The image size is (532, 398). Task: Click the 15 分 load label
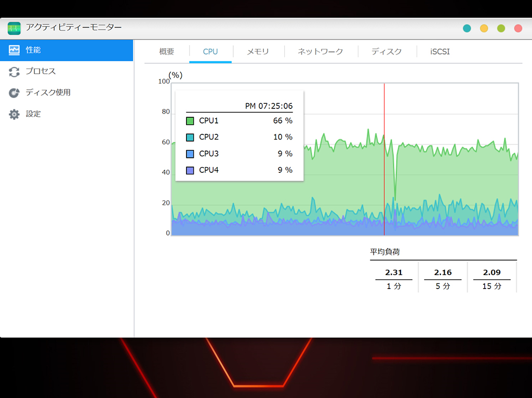tap(491, 286)
